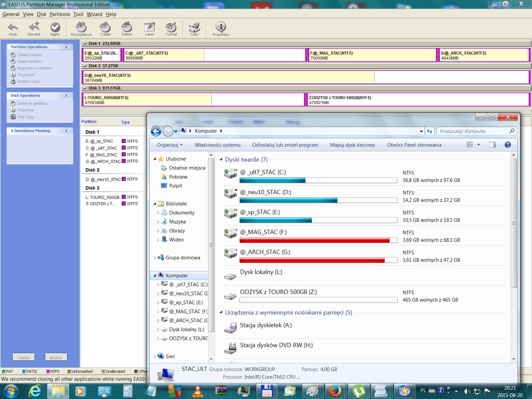This screenshot has width=532, height=399.
Task: Open VLC media player from taskbar
Action: click(x=198, y=391)
